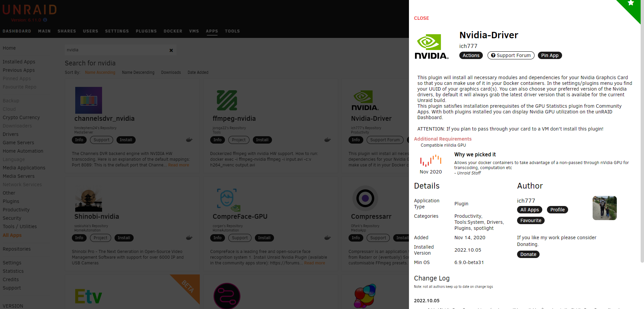
Task: Click docker whale icon on Shinobi-nvidia card
Action: pos(189,238)
